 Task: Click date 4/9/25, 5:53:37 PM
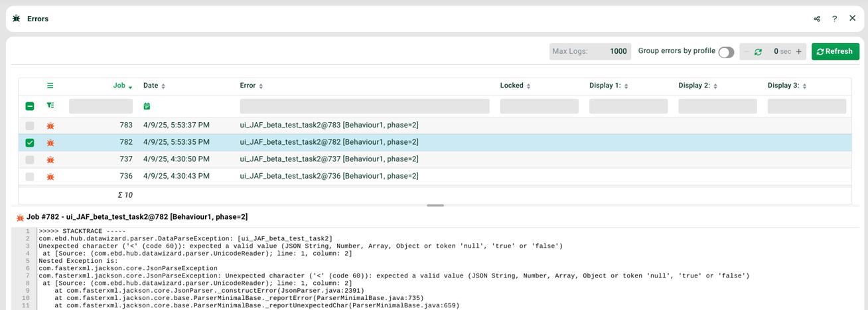tap(177, 125)
